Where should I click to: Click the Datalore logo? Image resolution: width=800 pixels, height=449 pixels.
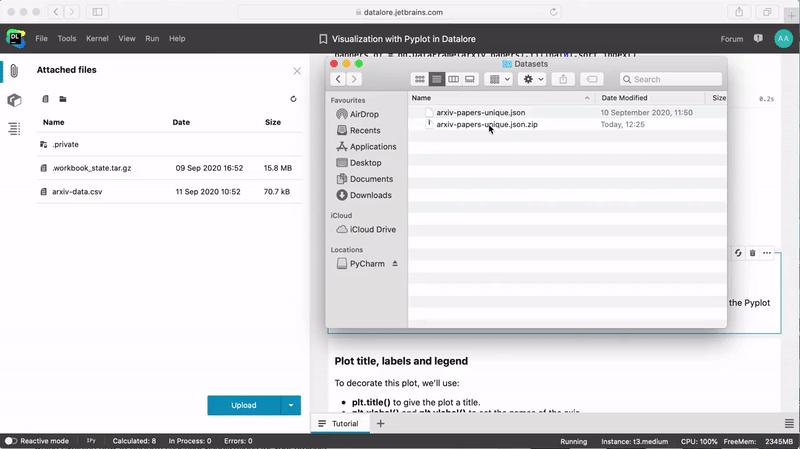coord(16,39)
